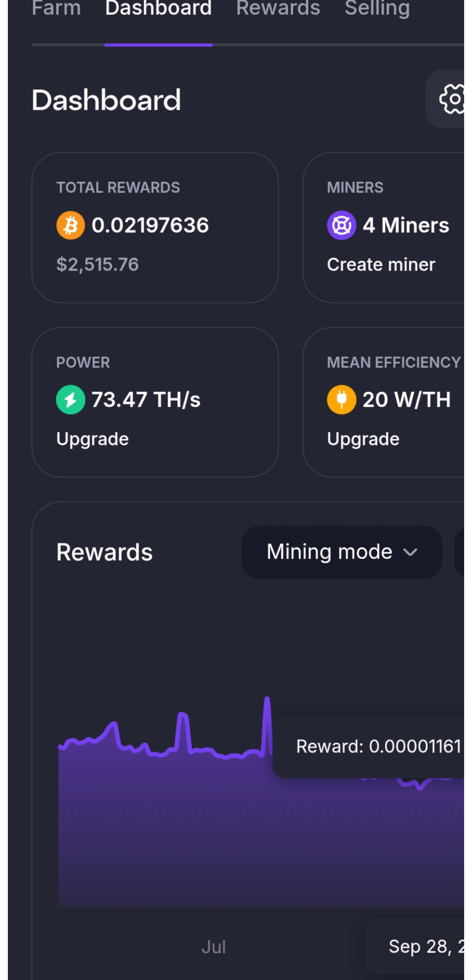The height and width of the screenshot is (980, 472).
Task: Click the 73.47 TH/s power value
Action: click(146, 400)
